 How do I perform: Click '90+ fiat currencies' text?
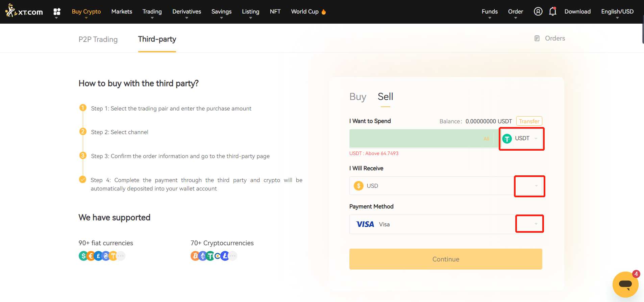[x=106, y=243]
